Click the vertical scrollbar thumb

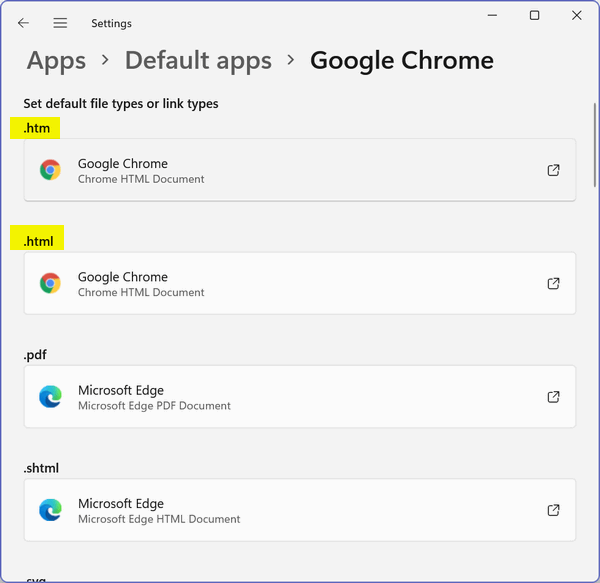595,145
